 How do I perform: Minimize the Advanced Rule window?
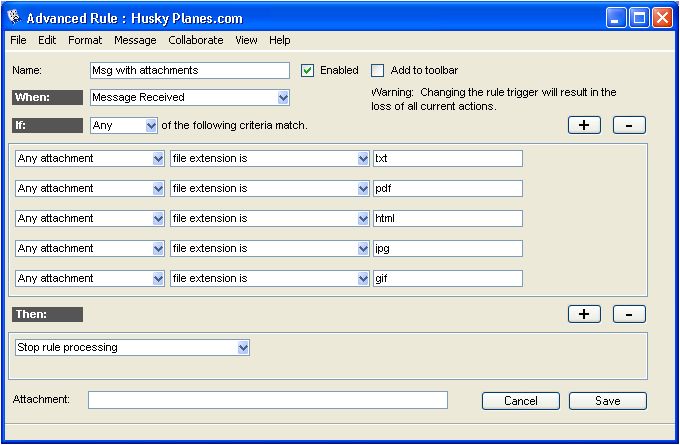tap(617, 18)
